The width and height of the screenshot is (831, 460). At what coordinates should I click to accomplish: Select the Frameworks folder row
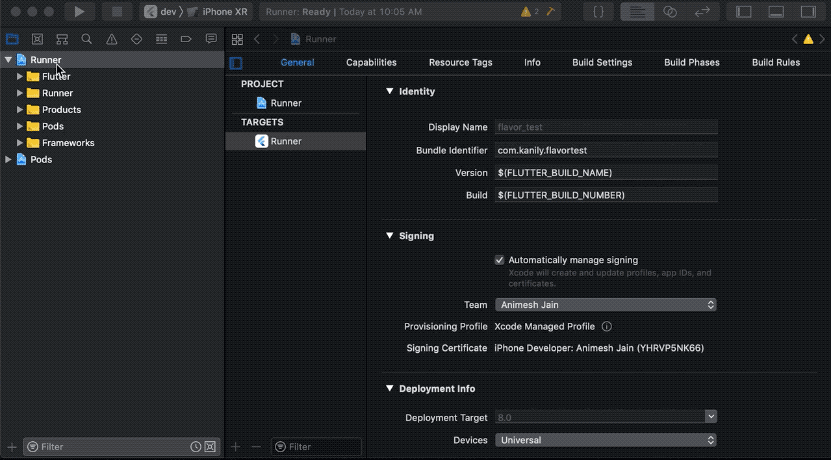click(112, 143)
